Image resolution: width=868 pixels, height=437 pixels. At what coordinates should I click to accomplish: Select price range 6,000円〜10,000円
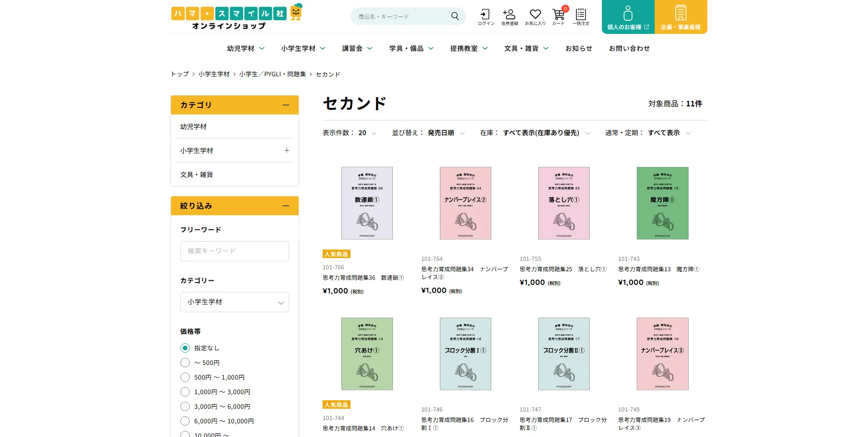[x=185, y=421]
